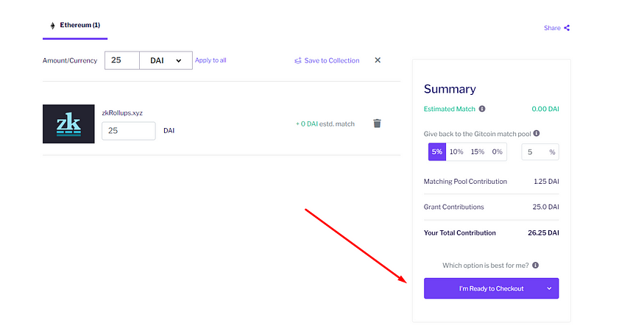Open the zkRollups.xyz grant name link
The image size is (644, 331).
point(122,113)
